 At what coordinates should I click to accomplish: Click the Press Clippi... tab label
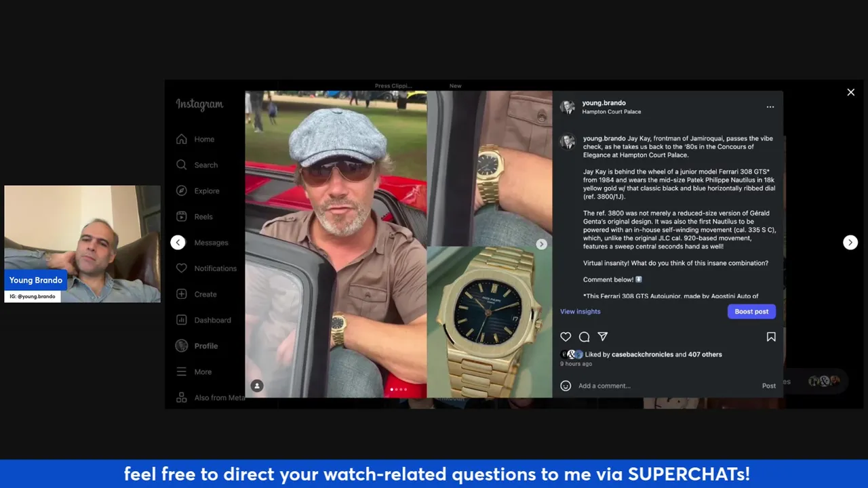point(393,86)
